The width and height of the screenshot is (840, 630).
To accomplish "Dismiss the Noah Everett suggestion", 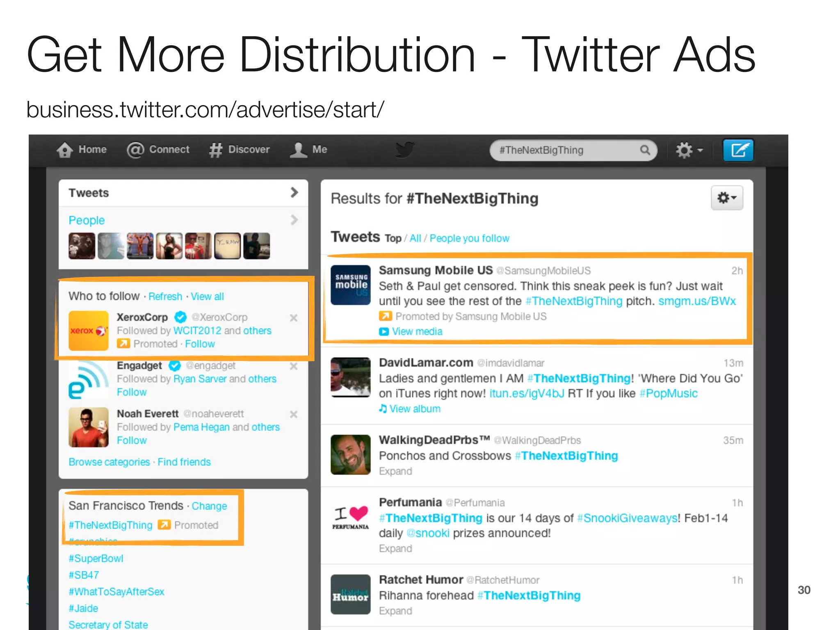I will click(x=294, y=414).
